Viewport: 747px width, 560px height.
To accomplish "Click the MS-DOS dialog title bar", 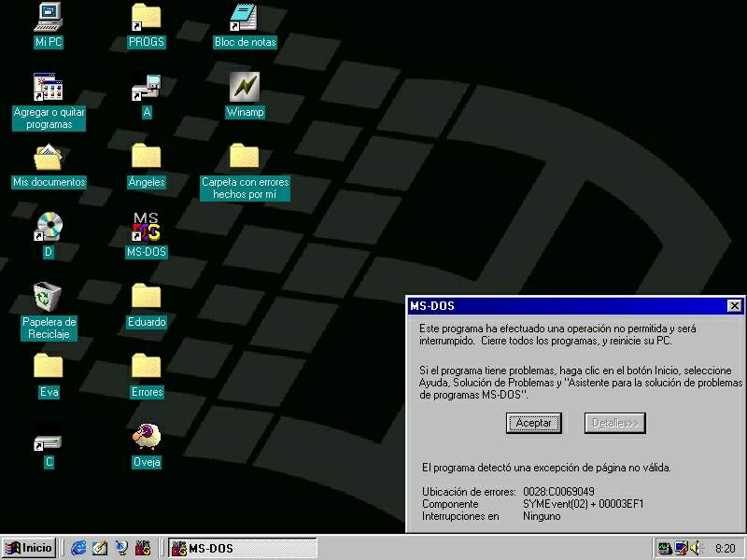I will tap(576, 306).
